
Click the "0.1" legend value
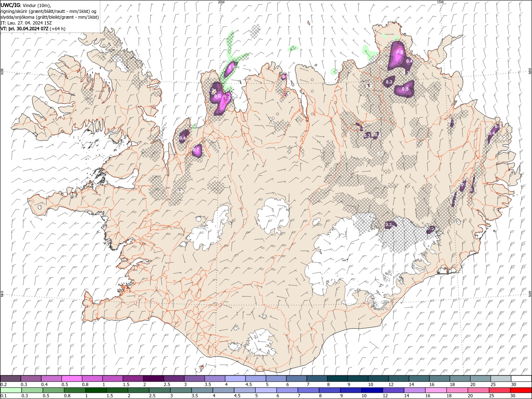pos(4,396)
